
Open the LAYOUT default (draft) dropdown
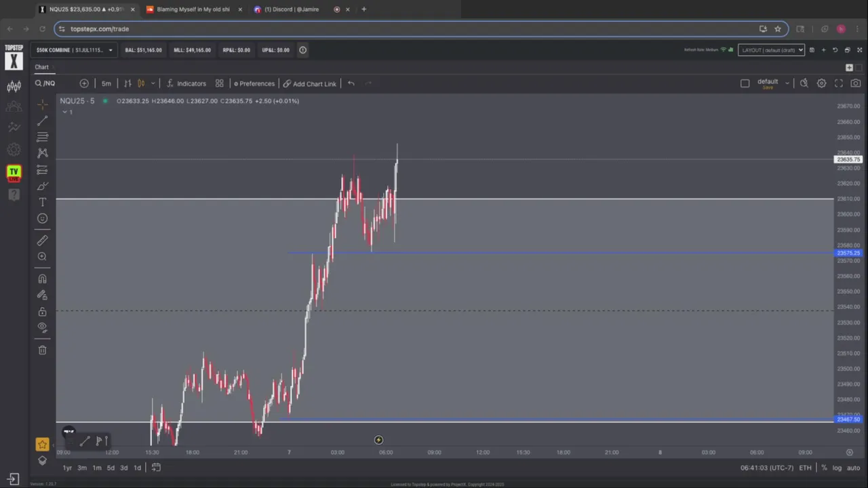[771, 50]
